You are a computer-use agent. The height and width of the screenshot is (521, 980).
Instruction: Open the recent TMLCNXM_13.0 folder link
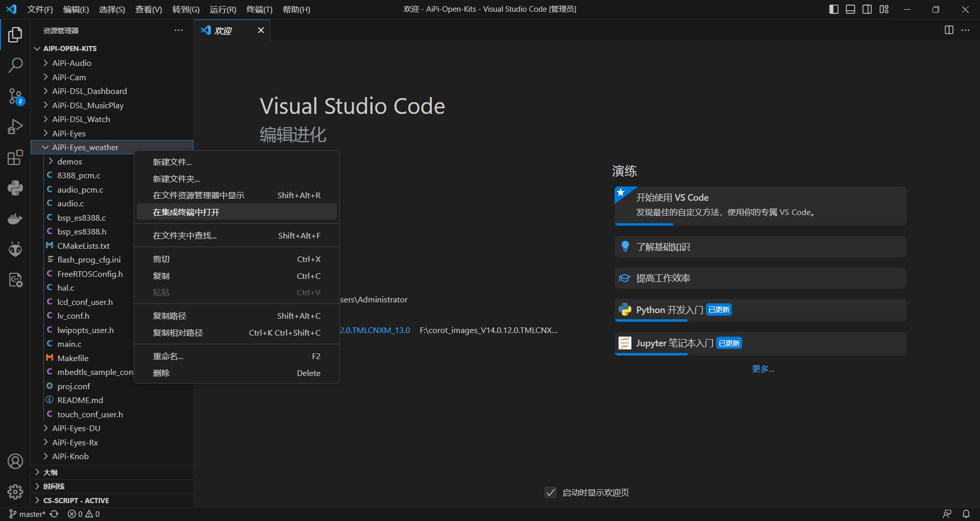click(x=375, y=330)
